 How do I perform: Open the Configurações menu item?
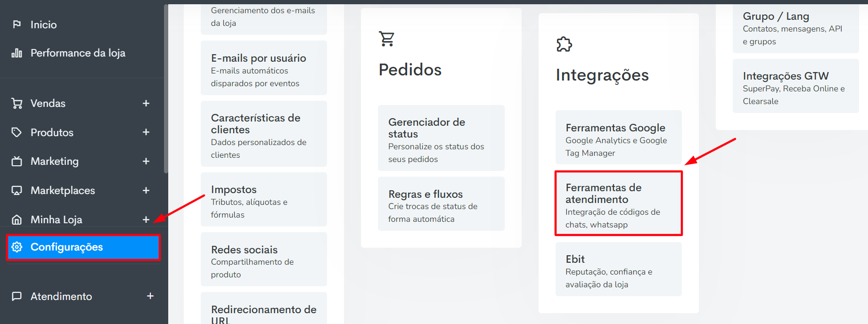[83, 247]
